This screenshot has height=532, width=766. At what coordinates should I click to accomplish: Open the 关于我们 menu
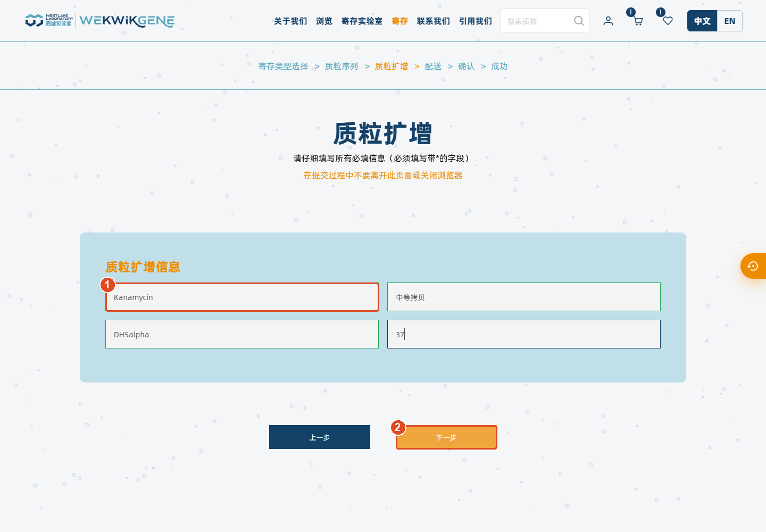coord(290,21)
